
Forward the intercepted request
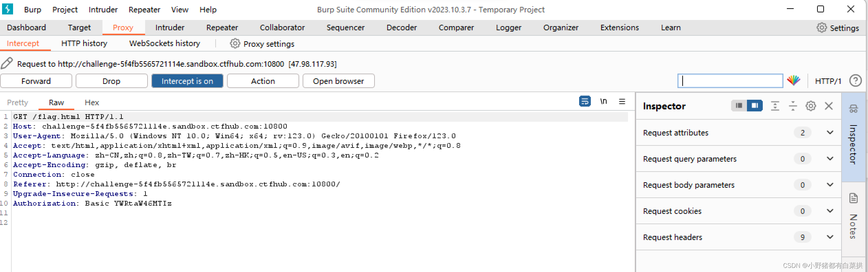[36, 81]
